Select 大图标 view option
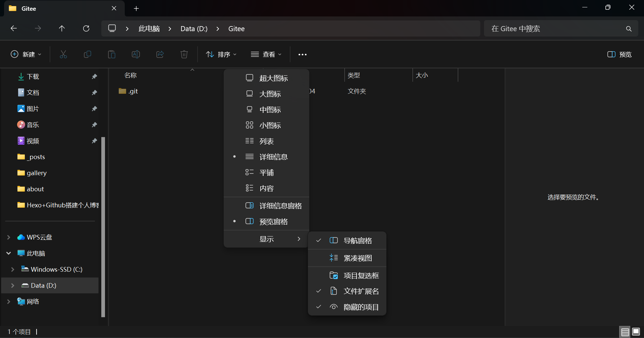 266,94
